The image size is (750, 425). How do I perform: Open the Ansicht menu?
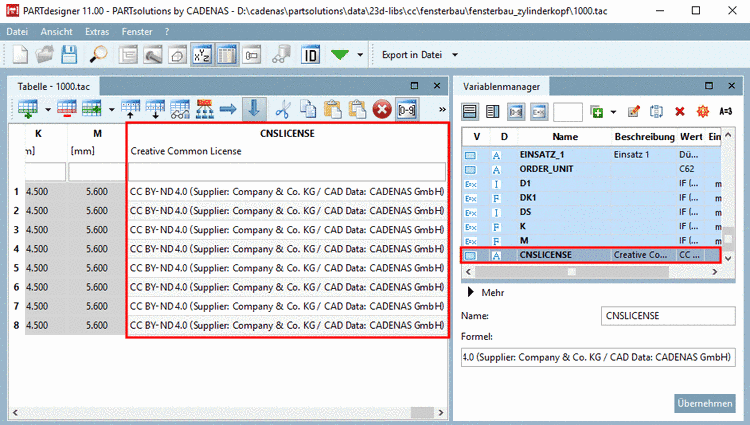tap(56, 32)
